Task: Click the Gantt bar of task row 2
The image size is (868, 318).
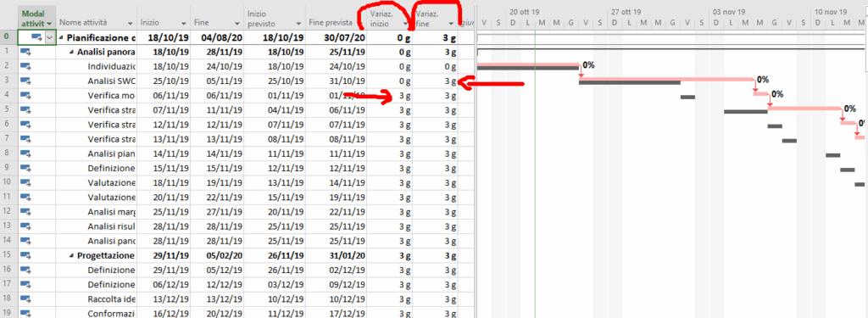Action: pyautogui.click(x=527, y=65)
